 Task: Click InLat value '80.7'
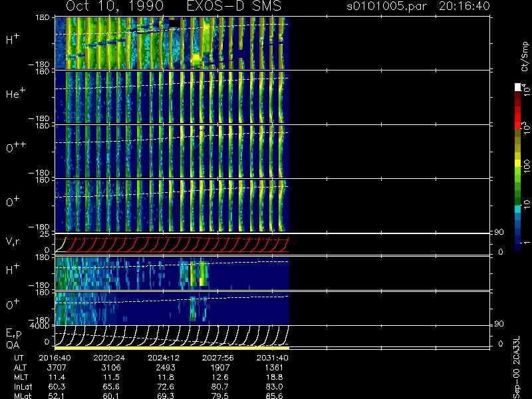click(x=220, y=386)
